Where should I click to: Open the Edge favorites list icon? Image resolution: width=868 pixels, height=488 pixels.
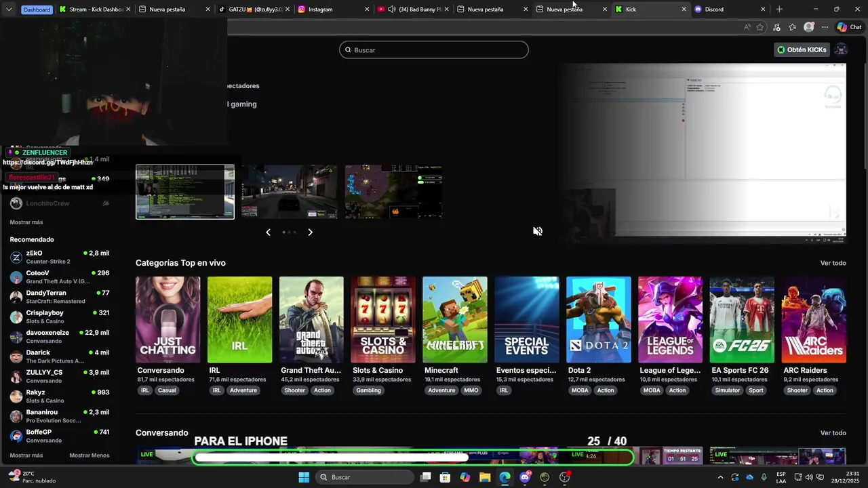[793, 27]
